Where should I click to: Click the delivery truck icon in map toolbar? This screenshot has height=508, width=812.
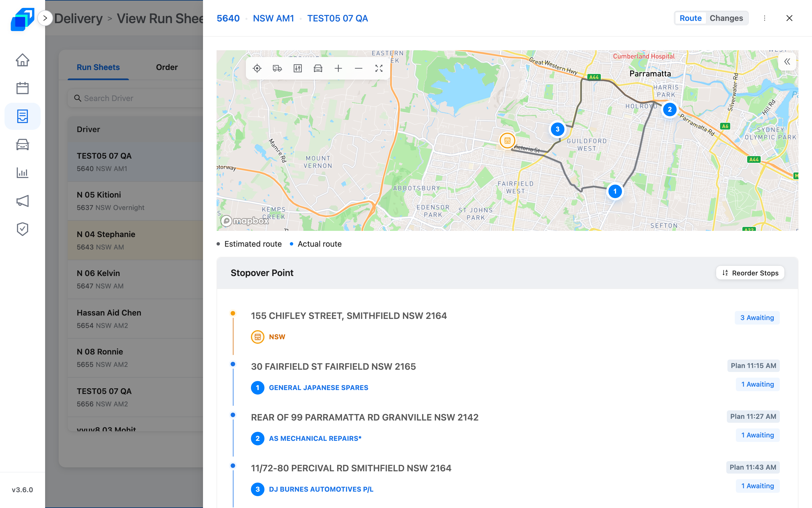coord(277,69)
